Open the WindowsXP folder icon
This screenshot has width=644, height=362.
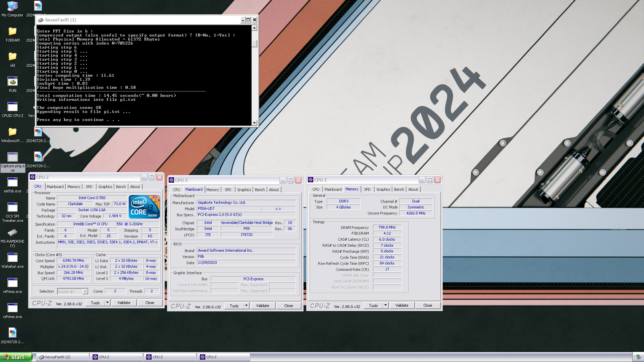point(12,135)
